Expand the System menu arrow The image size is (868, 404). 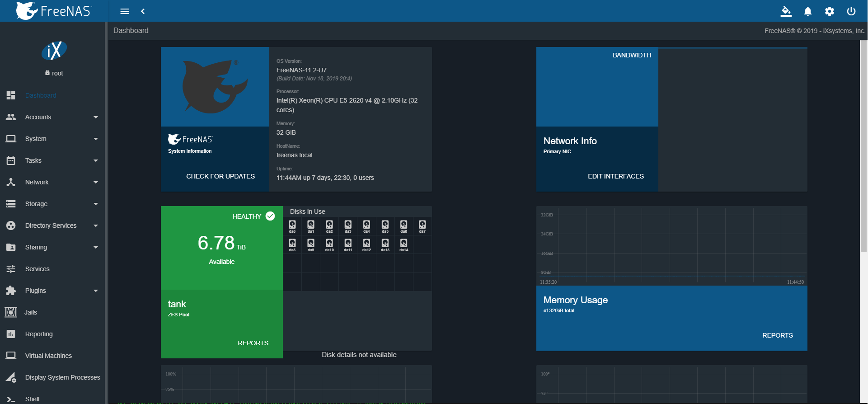pos(96,139)
